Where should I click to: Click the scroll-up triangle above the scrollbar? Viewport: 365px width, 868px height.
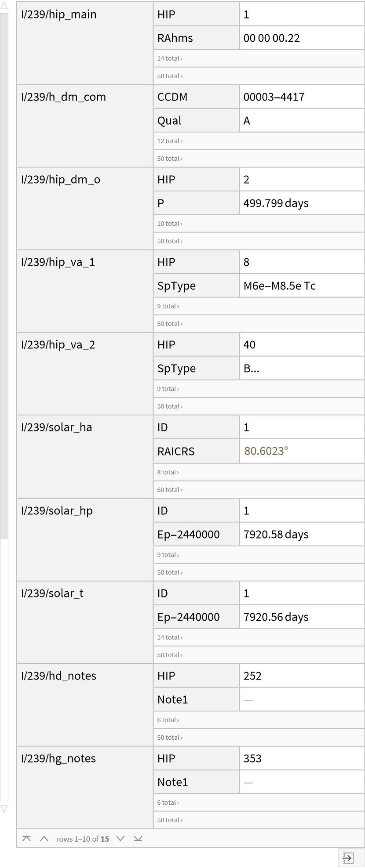click(4, 6)
